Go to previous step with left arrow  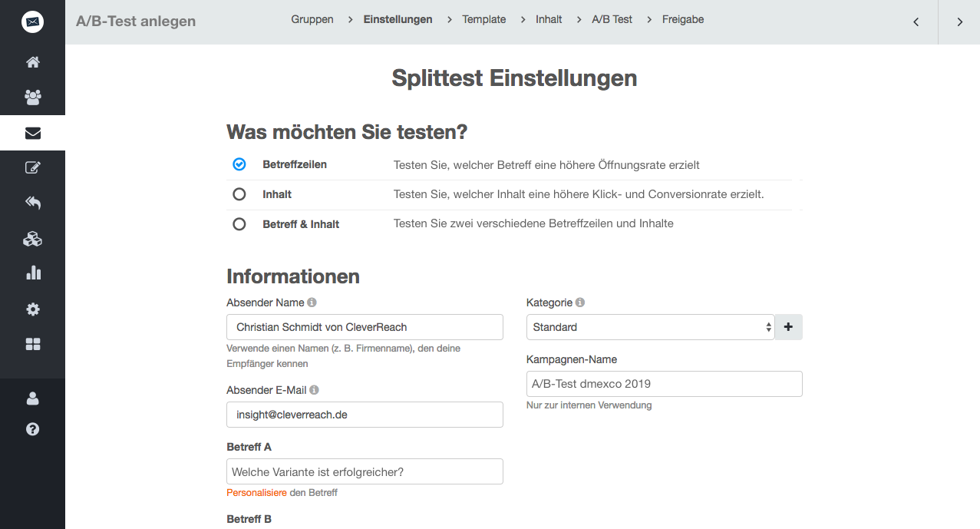pyautogui.click(x=916, y=21)
